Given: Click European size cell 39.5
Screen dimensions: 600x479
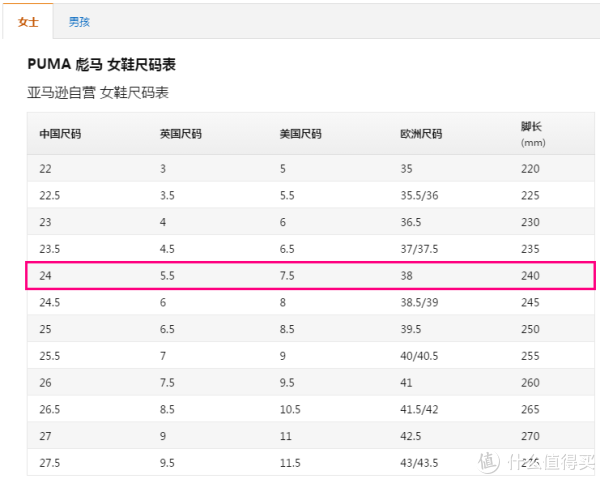Looking at the screenshot, I should 411,329.
